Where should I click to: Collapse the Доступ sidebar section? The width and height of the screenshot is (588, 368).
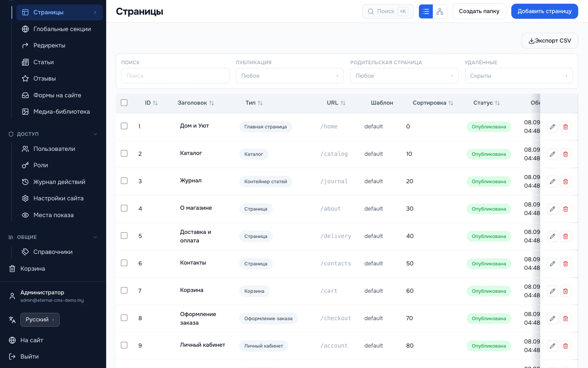(53, 134)
